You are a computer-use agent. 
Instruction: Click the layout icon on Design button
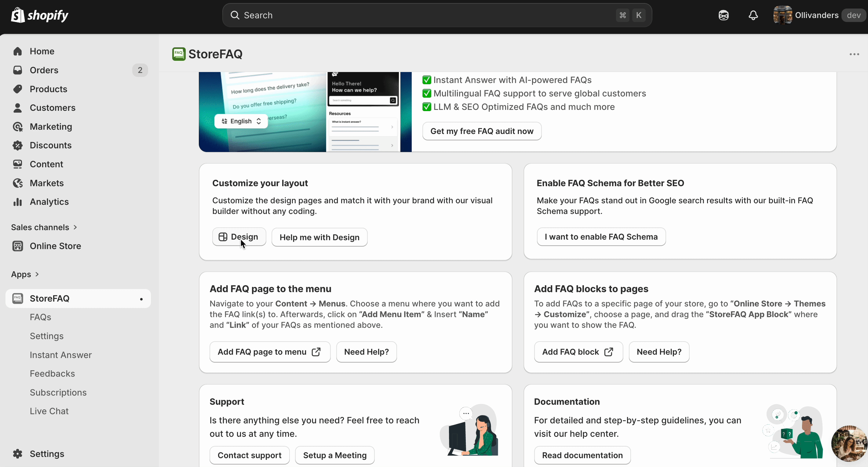point(223,237)
